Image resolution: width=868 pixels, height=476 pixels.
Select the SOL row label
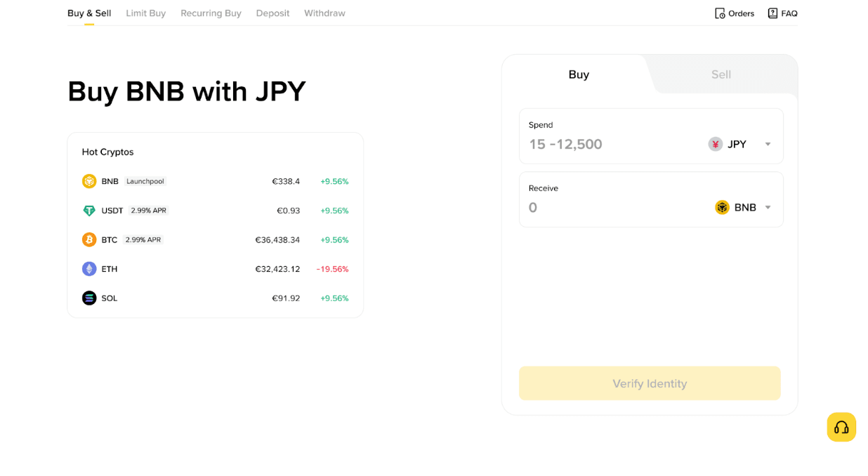[110, 298]
